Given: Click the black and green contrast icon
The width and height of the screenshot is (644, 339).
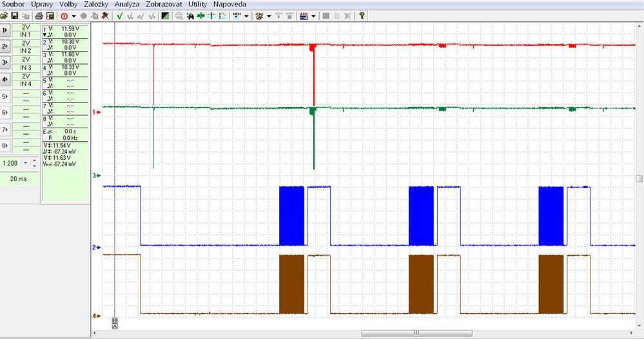Looking at the screenshot, I should pos(165,16).
